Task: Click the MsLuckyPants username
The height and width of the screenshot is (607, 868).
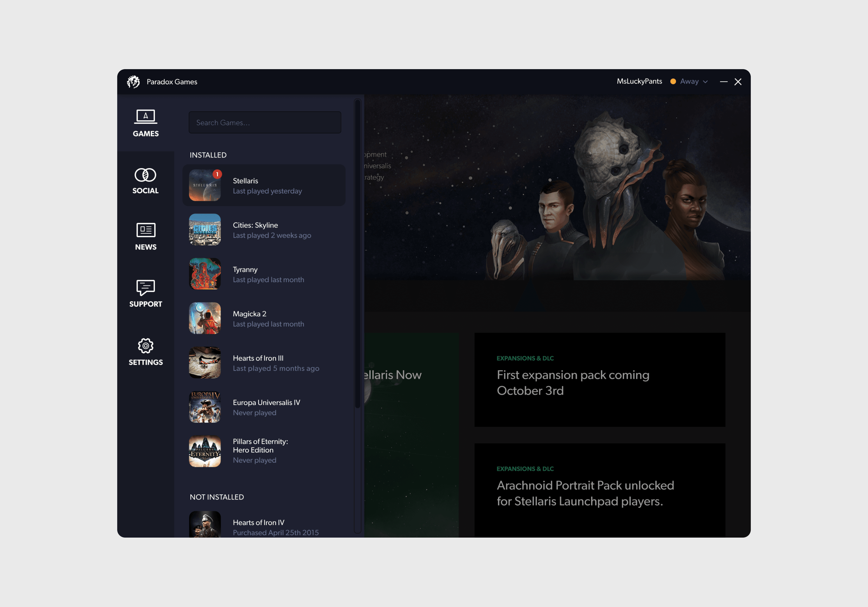Action: pyautogui.click(x=639, y=81)
